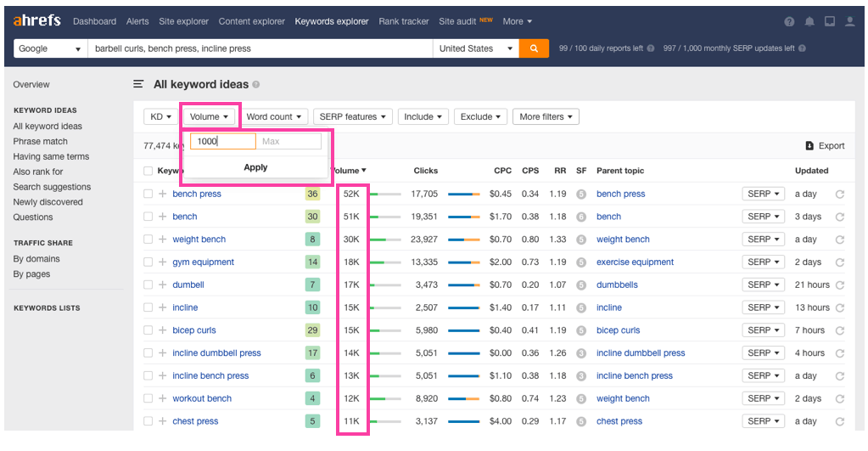
Task: Tick the chest press row checkbox
Action: click(x=148, y=421)
